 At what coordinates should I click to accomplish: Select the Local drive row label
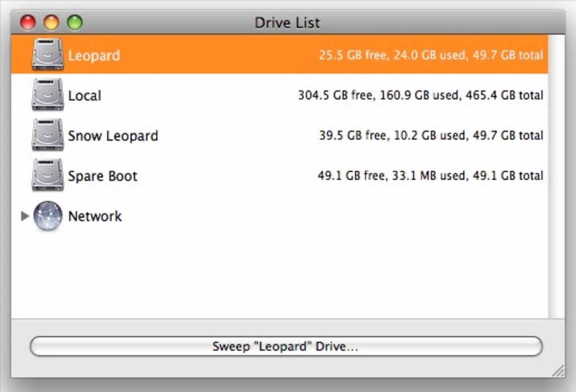pyautogui.click(x=85, y=95)
